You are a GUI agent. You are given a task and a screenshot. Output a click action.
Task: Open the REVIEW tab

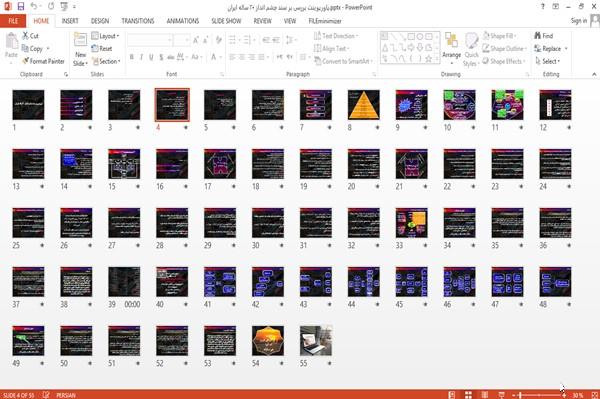(x=262, y=21)
